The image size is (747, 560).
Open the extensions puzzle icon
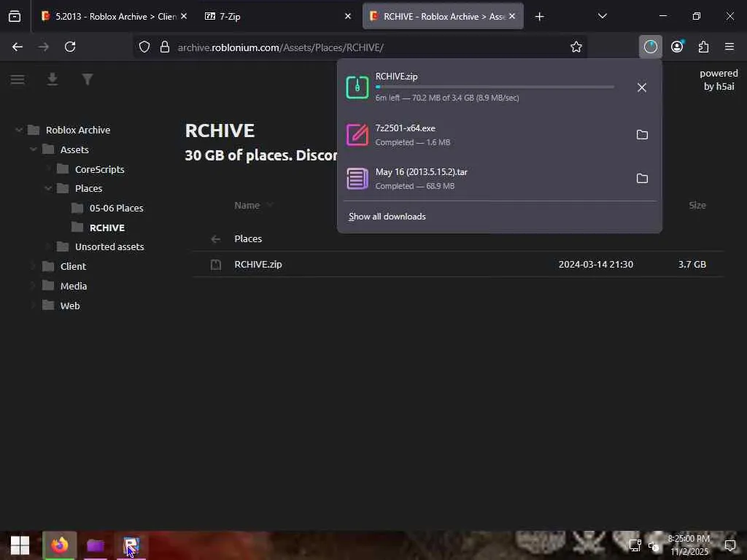(x=703, y=47)
